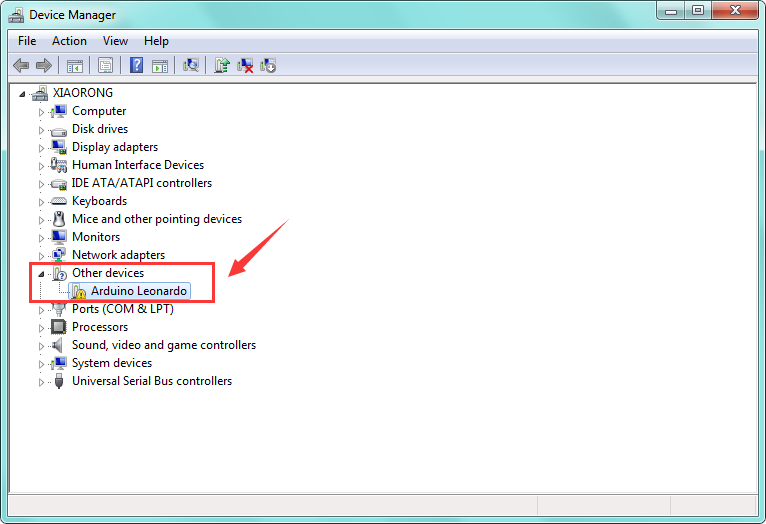Expand the Keyboards node

pos(41,202)
